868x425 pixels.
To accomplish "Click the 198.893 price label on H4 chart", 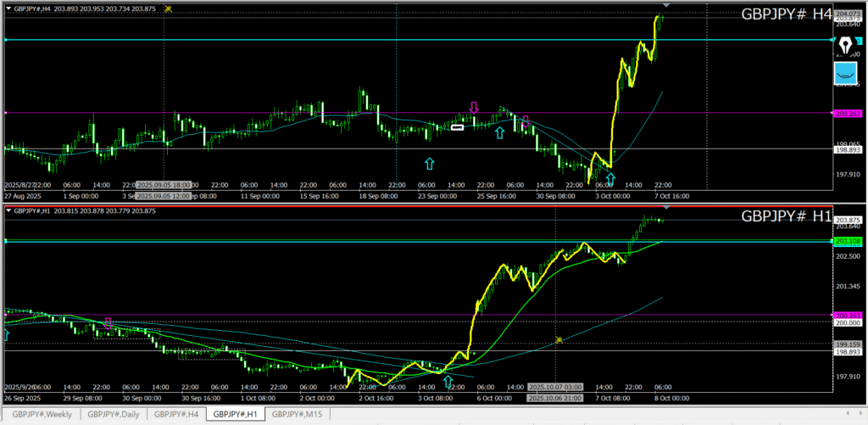I will point(848,149).
